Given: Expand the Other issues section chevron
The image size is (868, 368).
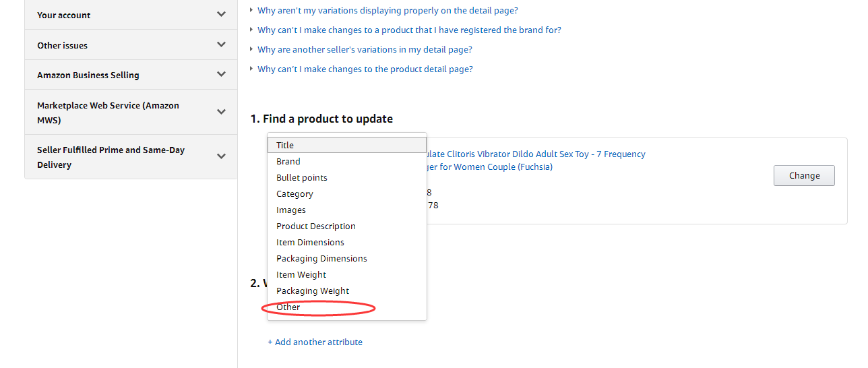Looking at the screenshot, I should 221,44.
